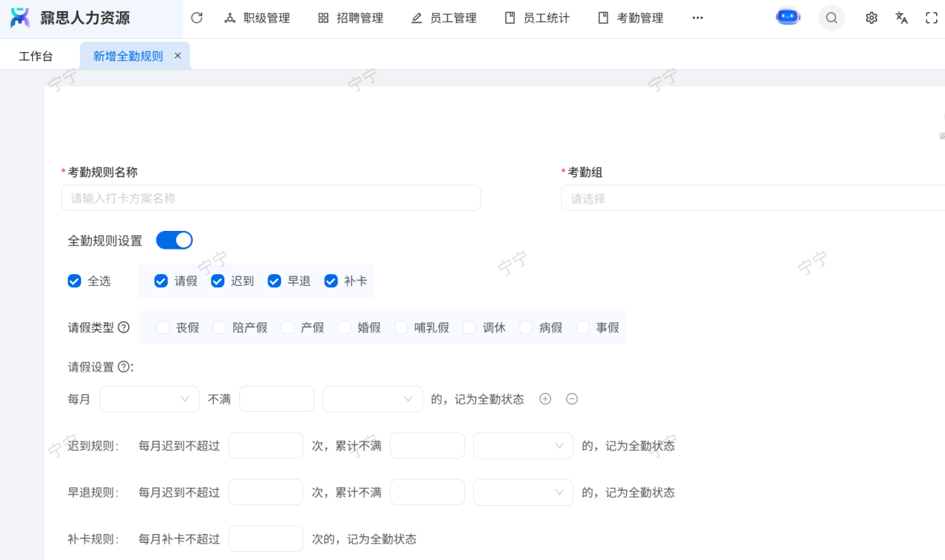Toggle the fullscreen icon
Viewport: 945px width, 560px height.
(932, 18)
